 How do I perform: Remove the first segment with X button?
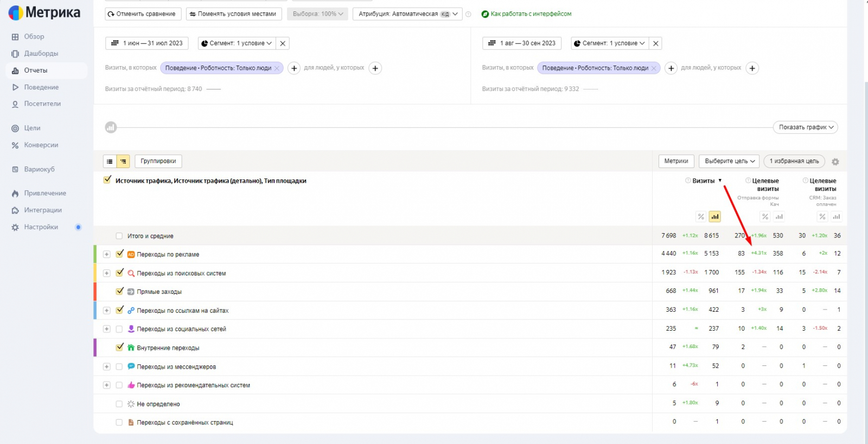(283, 43)
